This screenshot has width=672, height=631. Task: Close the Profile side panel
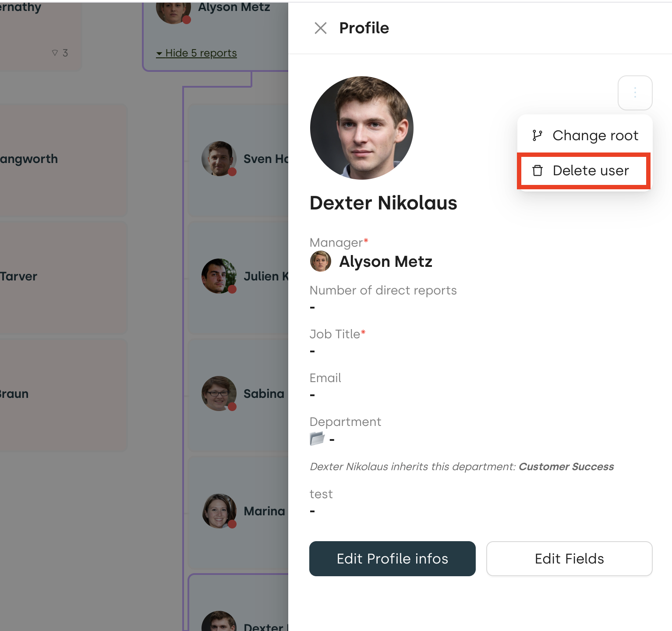320,28
